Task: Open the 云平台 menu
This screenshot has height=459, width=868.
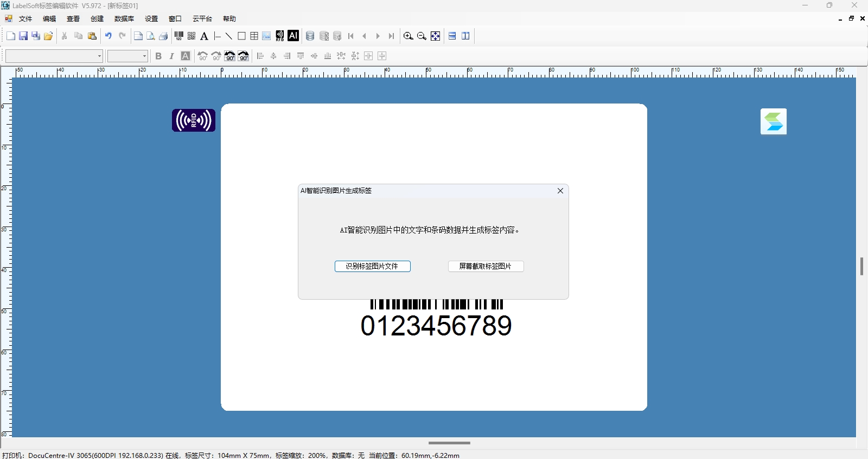Action: pos(202,18)
